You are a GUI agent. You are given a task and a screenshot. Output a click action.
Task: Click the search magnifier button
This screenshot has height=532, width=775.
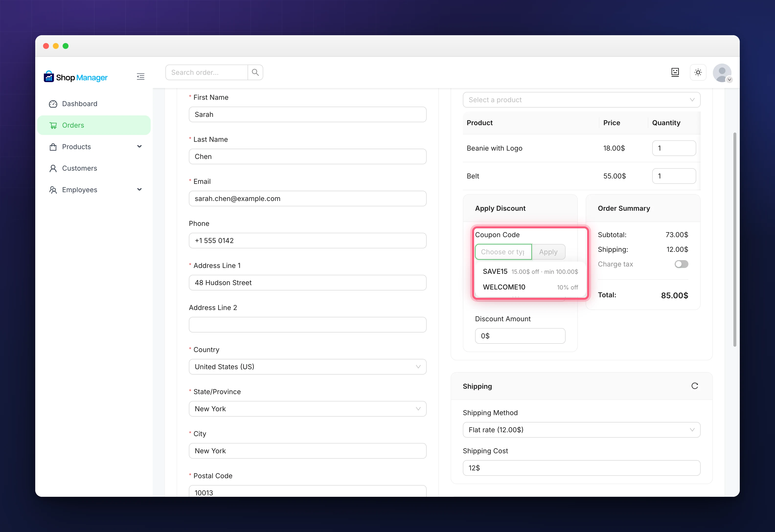point(255,72)
